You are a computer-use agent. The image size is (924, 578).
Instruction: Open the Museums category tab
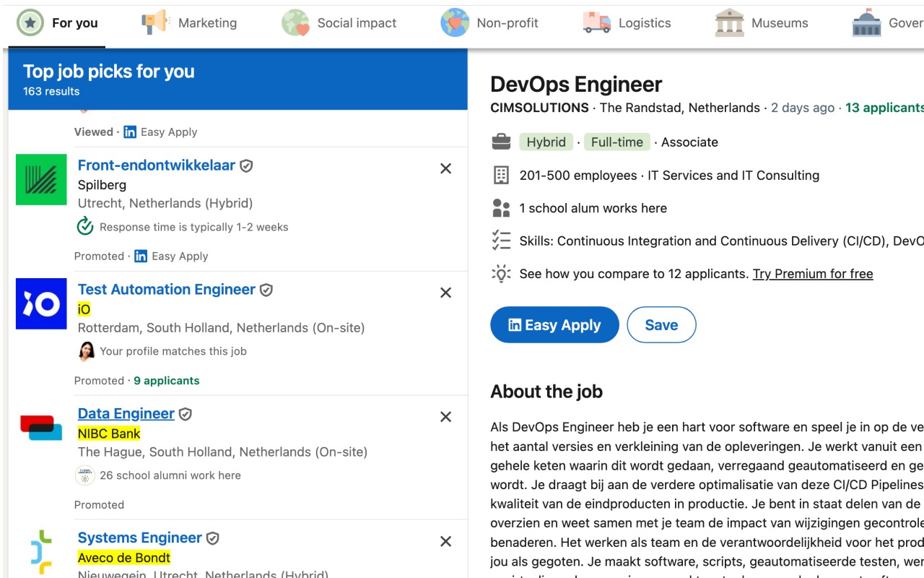762,23
